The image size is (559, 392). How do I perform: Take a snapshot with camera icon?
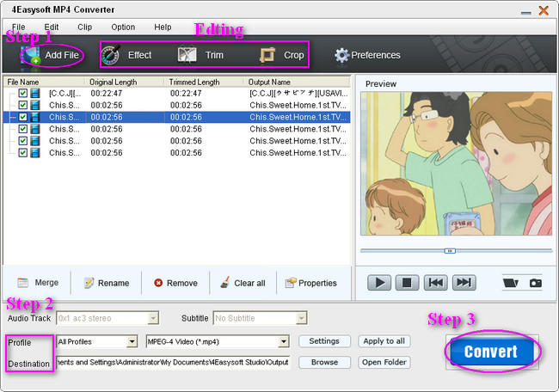(536, 283)
